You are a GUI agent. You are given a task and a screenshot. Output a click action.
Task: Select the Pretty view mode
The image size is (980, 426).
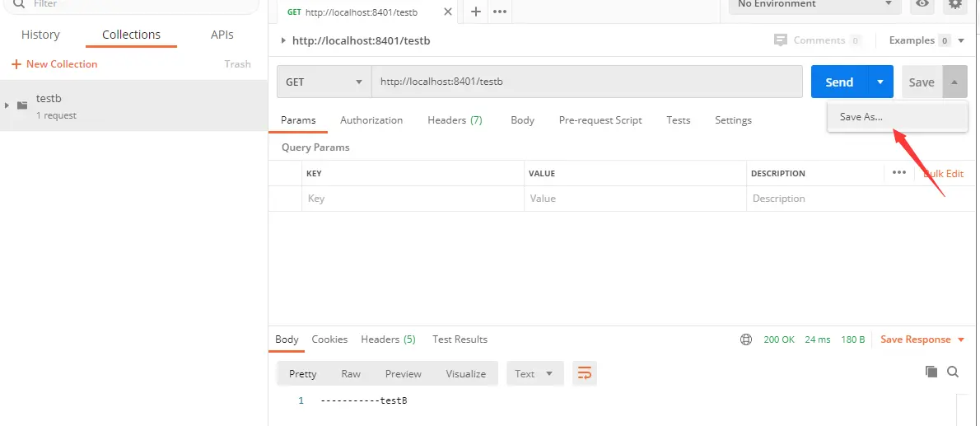tap(302, 373)
